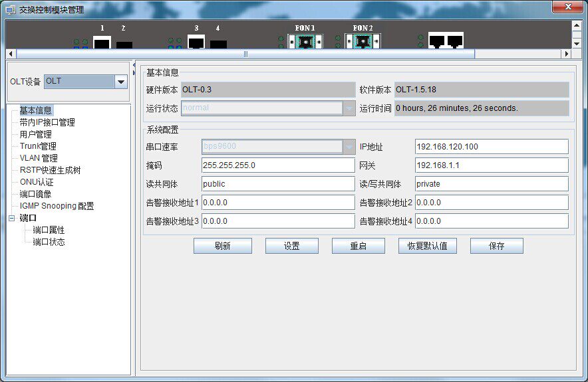588x382 pixels.
Task: Click the 网关 field 192.168.1.1
Action: 492,165
